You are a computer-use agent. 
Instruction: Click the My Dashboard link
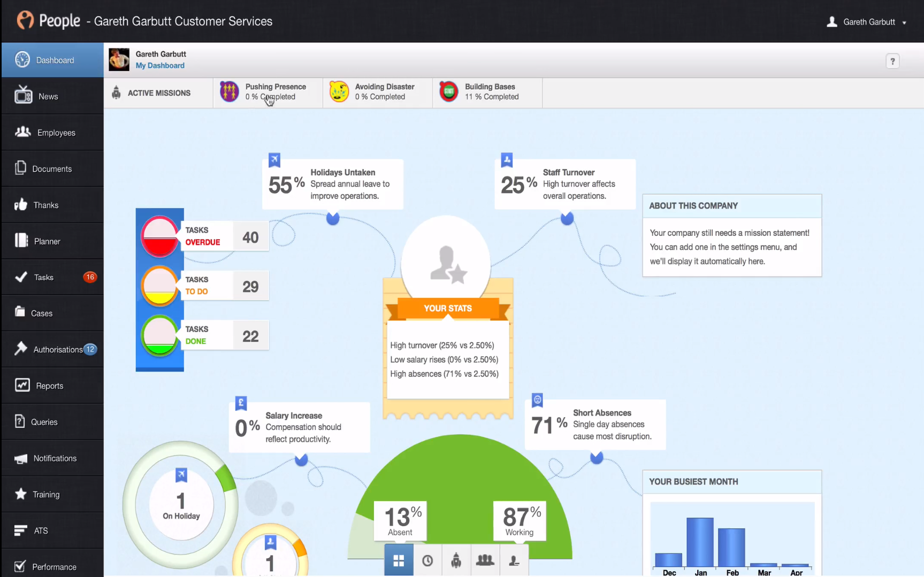click(x=160, y=65)
